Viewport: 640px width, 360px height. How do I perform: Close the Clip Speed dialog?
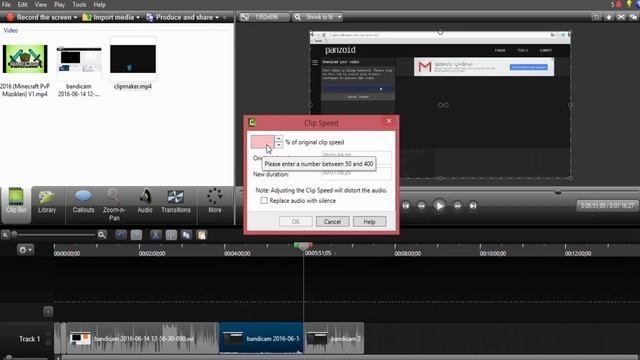389,121
